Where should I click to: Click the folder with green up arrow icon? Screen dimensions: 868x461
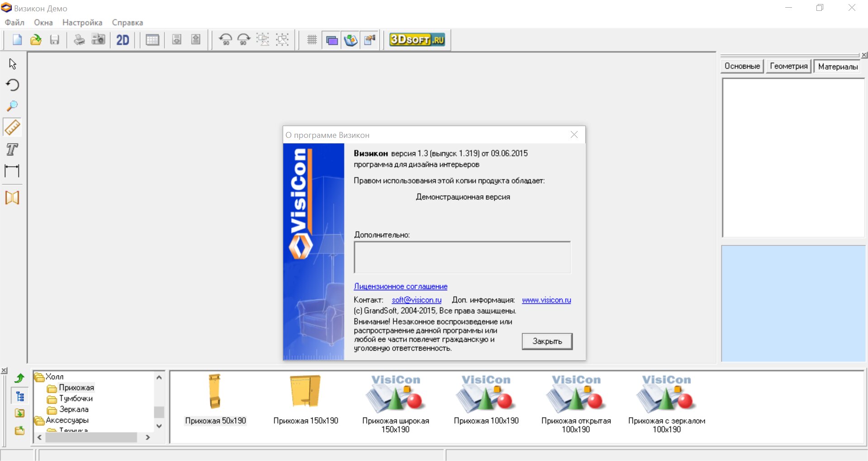[x=19, y=430]
